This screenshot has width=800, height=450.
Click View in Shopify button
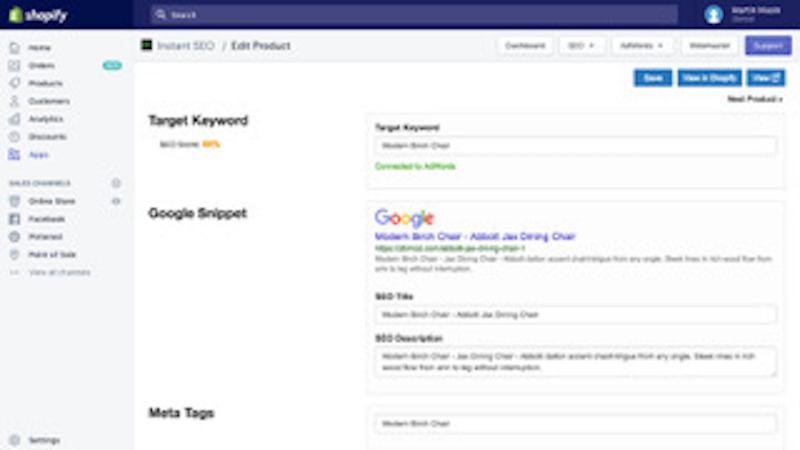[710, 78]
